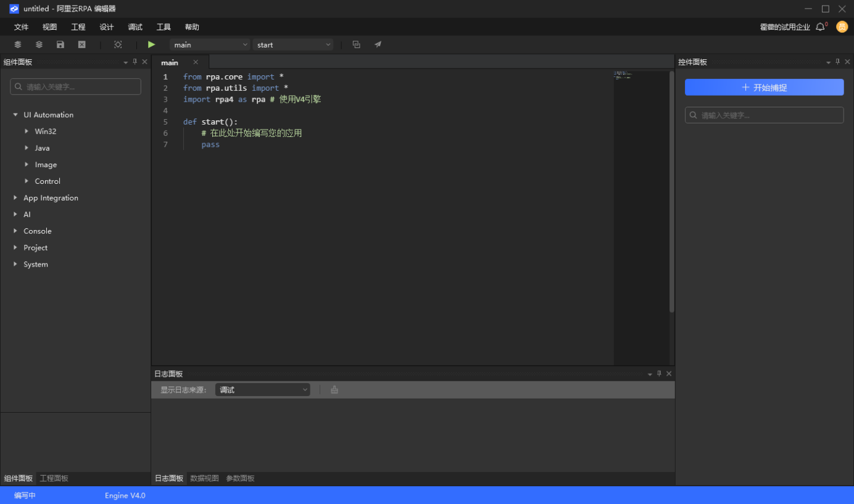Click the import rpa4 as rpa line
The width and height of the screenshot is (854, 504).
tap(252, 99)
